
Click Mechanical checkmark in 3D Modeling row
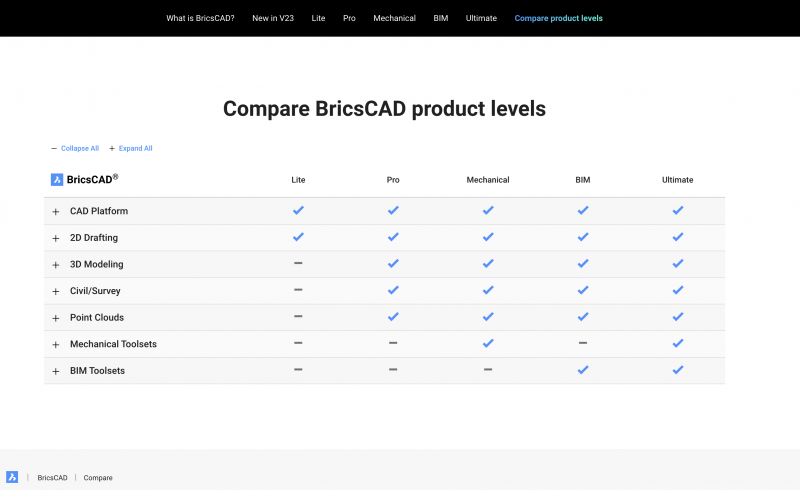coord(488,263)
